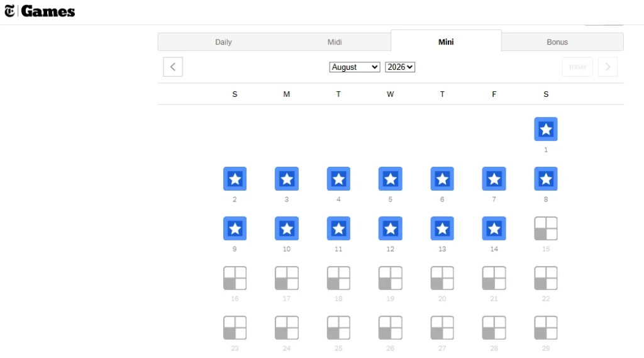Open the starred puzzle for August 7

494,179
